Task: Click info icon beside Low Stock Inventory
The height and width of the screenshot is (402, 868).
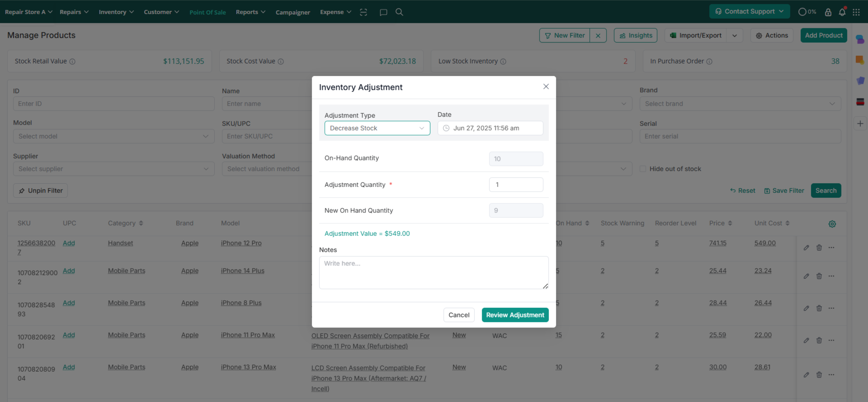Action: (503, 61)
